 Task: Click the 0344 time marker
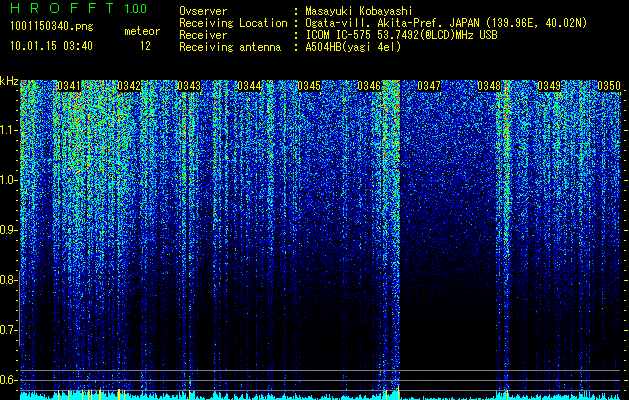coord(249,86)
